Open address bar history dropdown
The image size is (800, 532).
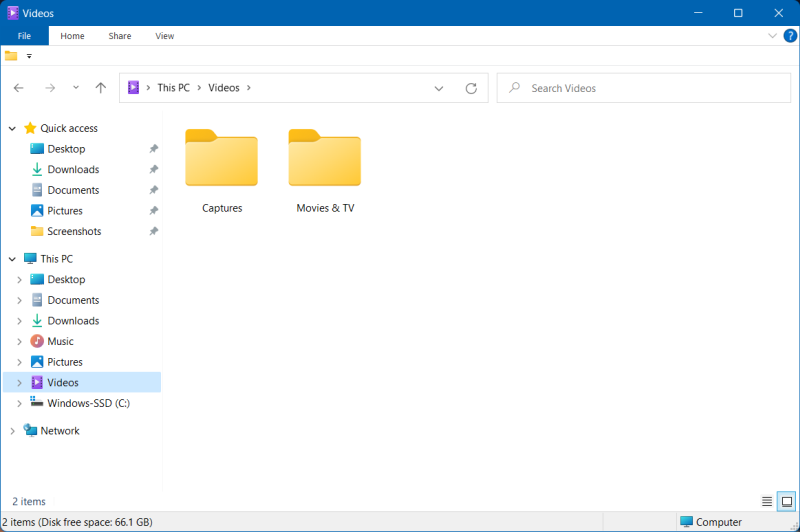click(x=439, y=88)
